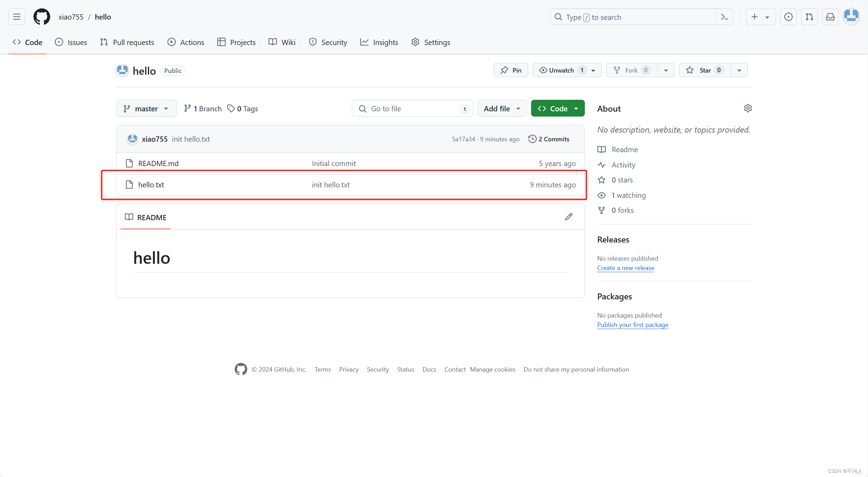Switch to the Actions tab

186,42
